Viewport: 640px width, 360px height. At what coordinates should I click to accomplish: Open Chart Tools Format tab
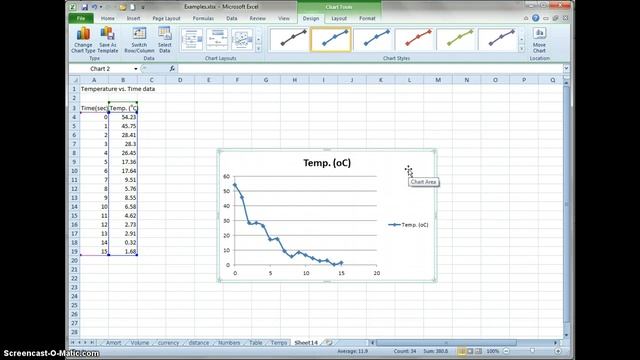point(367,18)
